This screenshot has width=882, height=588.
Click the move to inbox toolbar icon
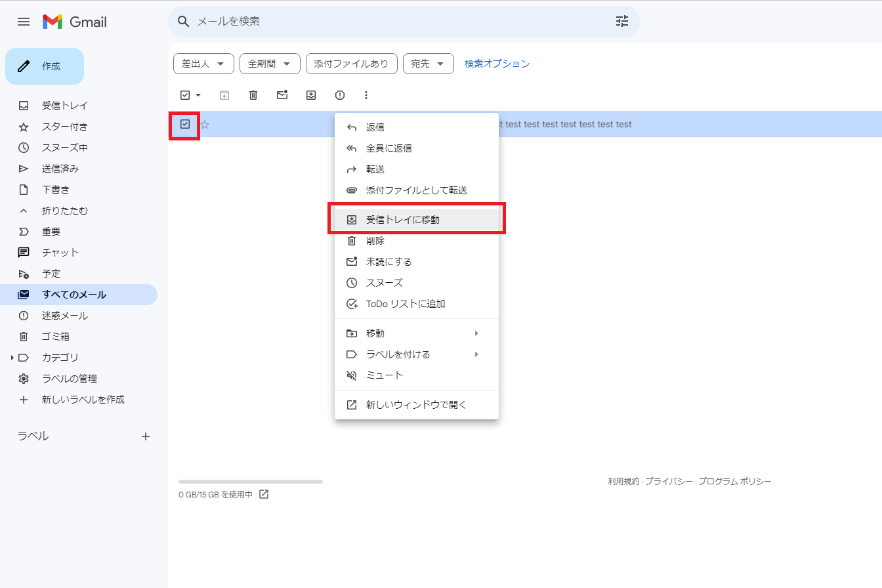click(x=311, y=95)
